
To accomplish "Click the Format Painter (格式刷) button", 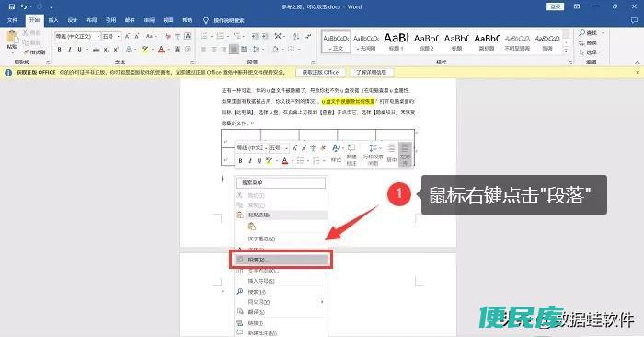I will [34, 52].
